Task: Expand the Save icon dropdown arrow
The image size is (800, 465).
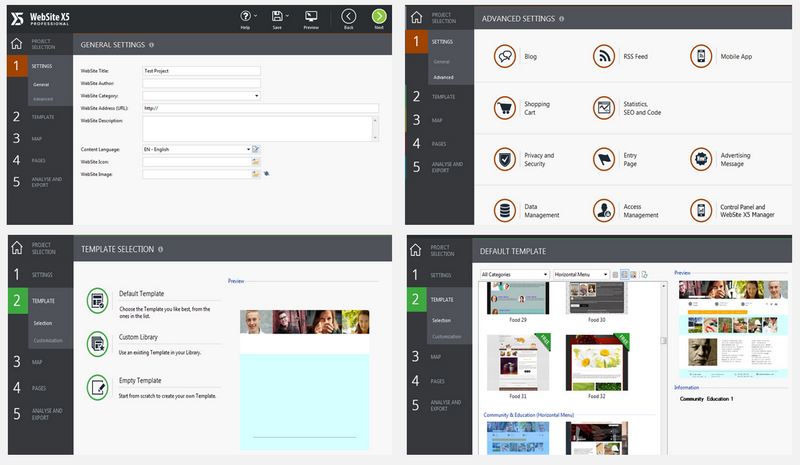Action: 287,16
